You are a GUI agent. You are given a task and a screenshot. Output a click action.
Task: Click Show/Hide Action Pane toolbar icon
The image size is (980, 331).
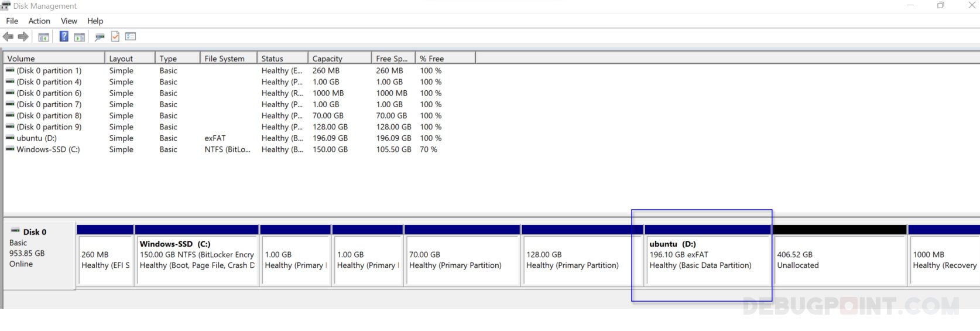tap(80, 37)
